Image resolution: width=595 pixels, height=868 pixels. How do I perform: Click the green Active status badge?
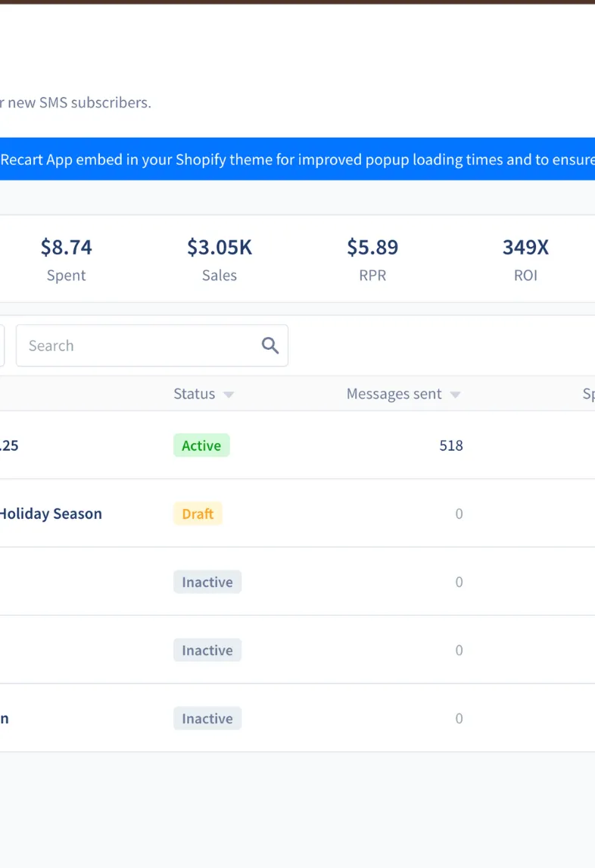tap(201, 445)
